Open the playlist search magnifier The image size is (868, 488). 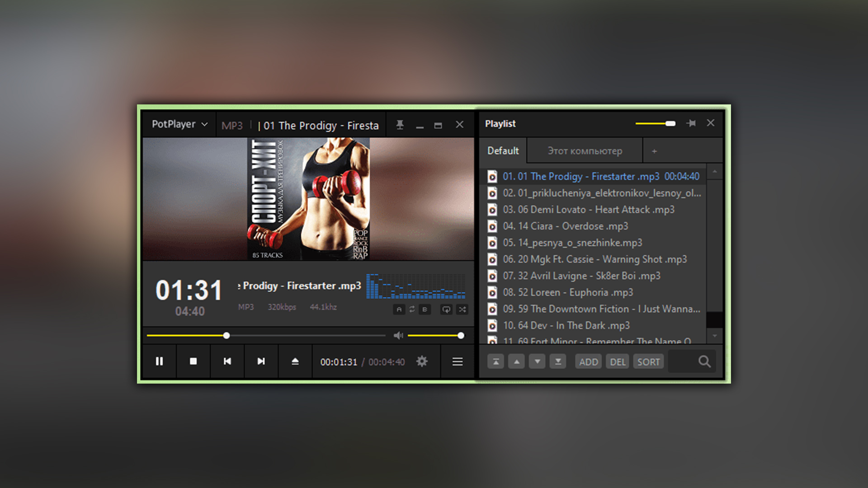click(704, 361)
